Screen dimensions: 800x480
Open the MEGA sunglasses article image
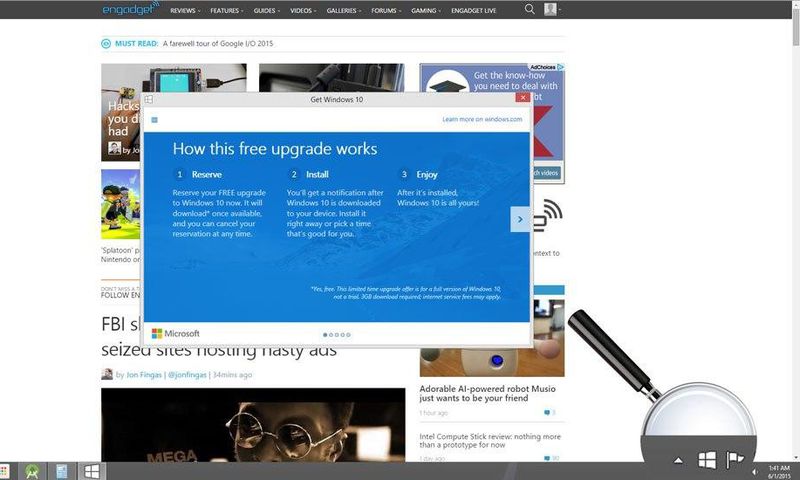point(253,425)
